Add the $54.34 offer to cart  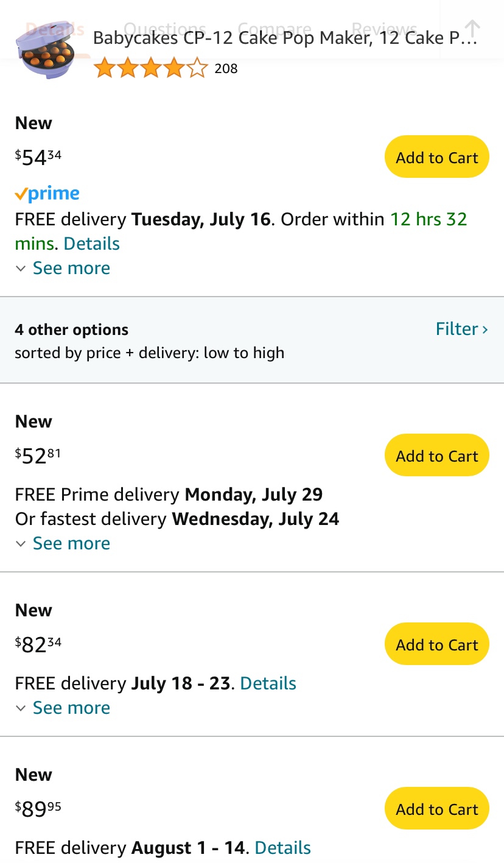tap(436, 157)
